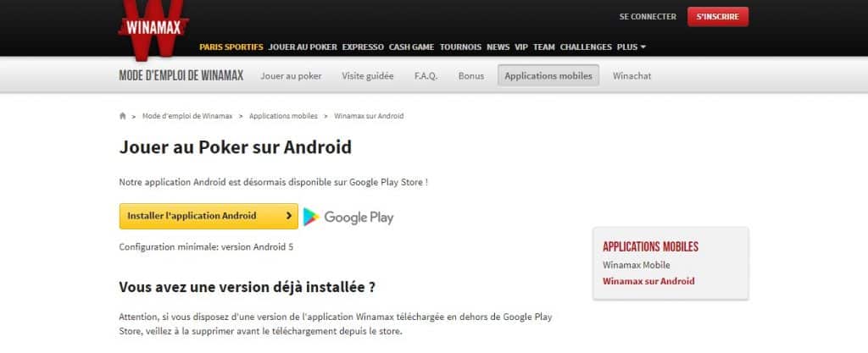Switch to Jouer au poker tab
Screen dimensions: 868x353
click(x=292, y=75)
